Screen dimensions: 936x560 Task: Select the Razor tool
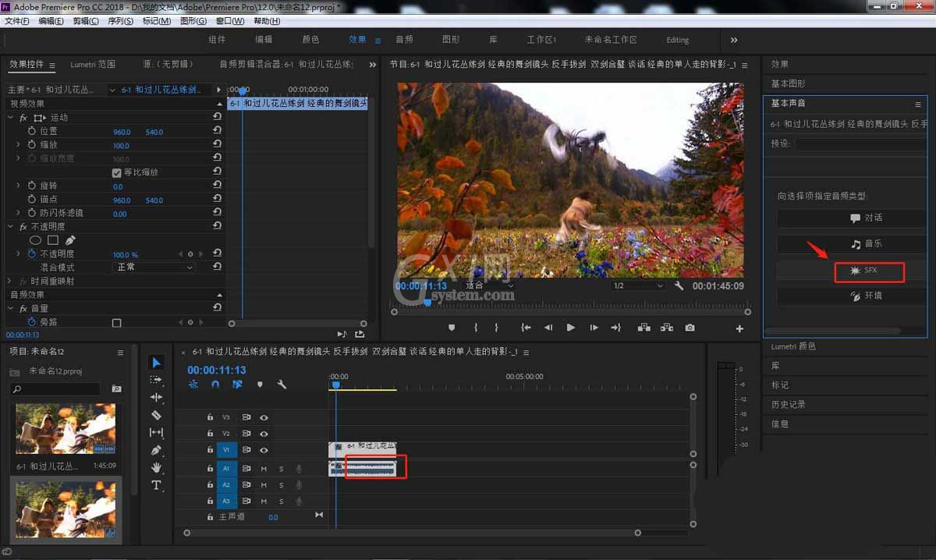156,415
